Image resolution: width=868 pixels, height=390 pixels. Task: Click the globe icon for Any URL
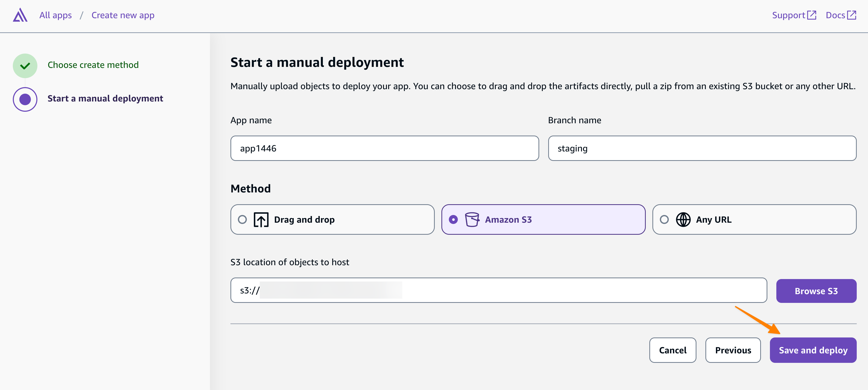pos(683,220)
